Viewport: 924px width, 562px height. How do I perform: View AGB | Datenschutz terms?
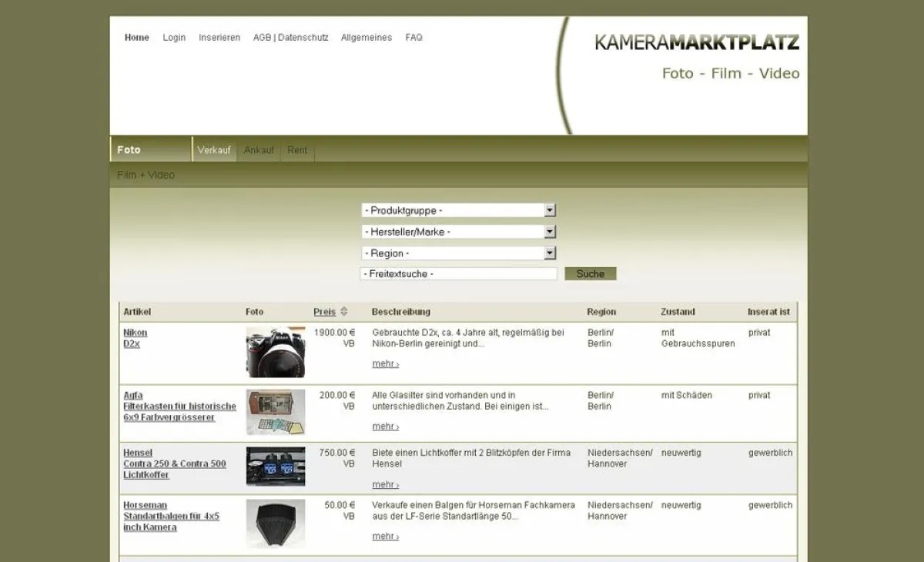point(290,37)
